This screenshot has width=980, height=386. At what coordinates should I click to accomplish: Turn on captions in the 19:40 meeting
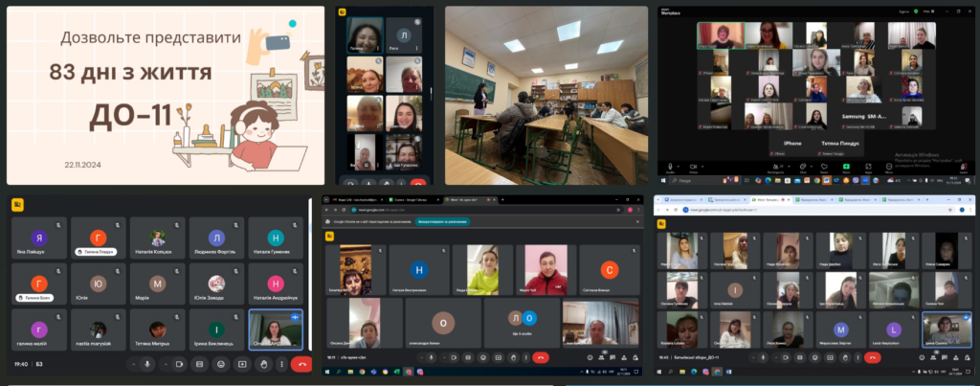coord(199,364)
